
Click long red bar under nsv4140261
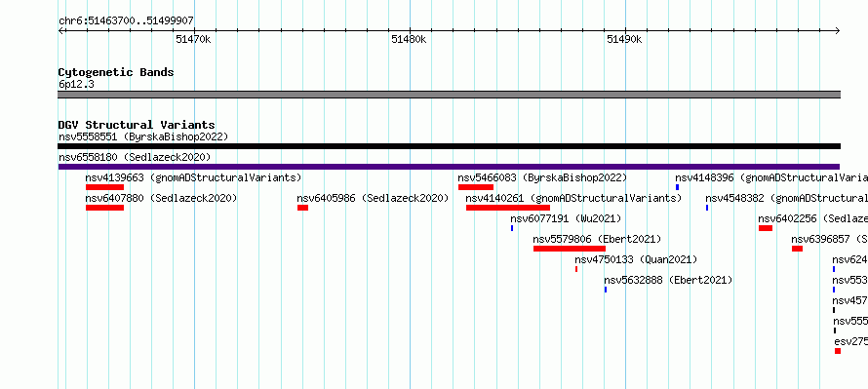tap(508, 208)
